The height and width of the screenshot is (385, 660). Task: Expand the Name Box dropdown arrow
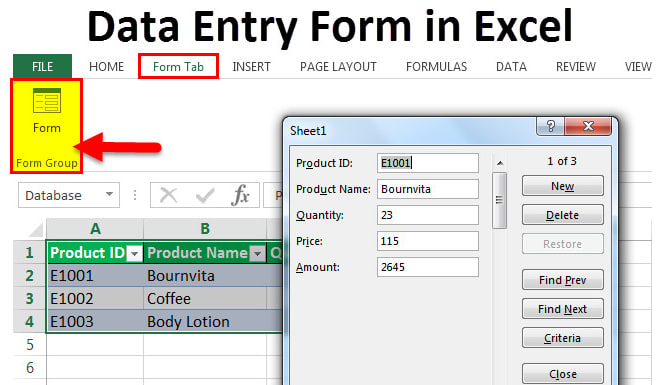pyautogui.click(x=109, y=194)
